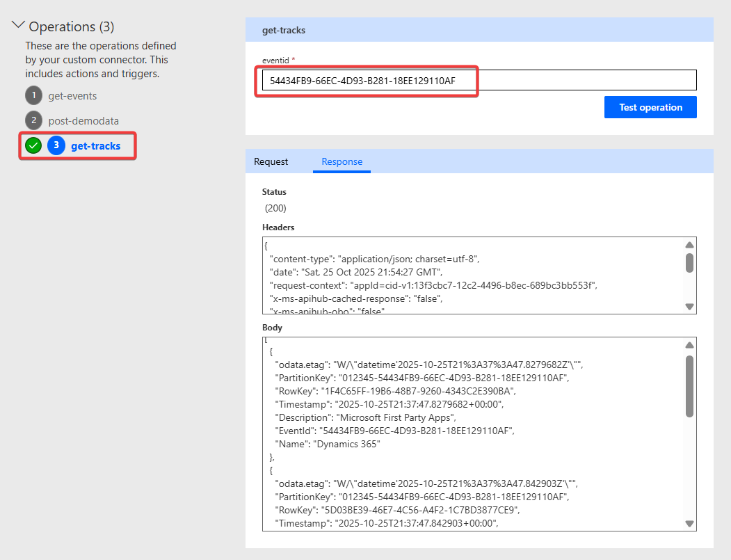Switch to the Request tab
Image resolution: width=731 pixels, height=560 pixels.
272,161
